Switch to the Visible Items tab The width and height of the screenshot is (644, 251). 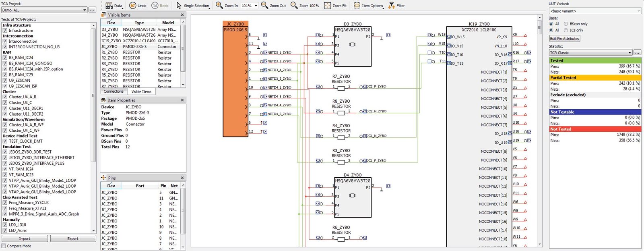coord(141,91)
